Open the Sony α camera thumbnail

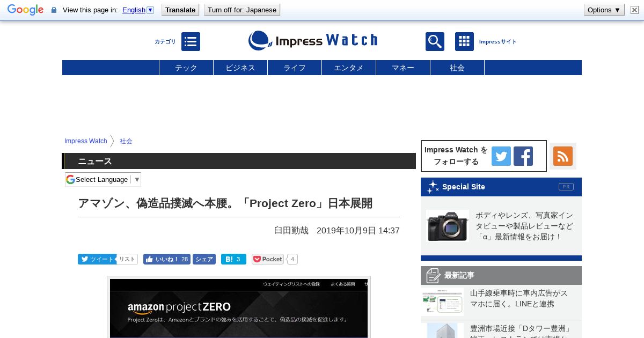click(448, 226)
